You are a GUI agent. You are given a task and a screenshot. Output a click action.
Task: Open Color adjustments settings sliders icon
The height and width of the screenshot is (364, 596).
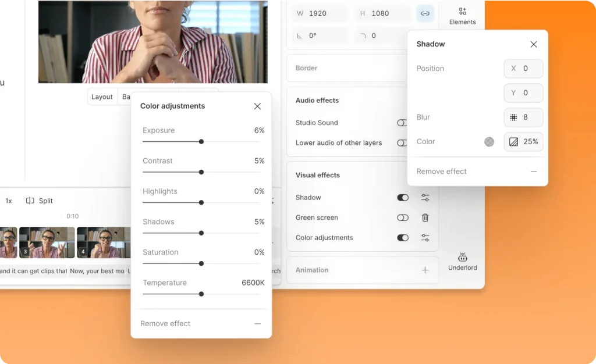tap(425, 238)
